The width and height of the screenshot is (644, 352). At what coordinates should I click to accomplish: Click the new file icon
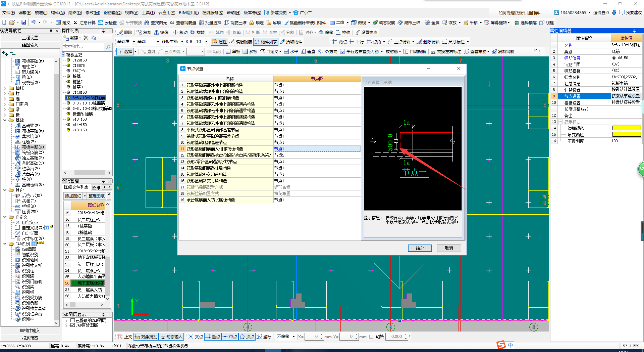[4, 23]
